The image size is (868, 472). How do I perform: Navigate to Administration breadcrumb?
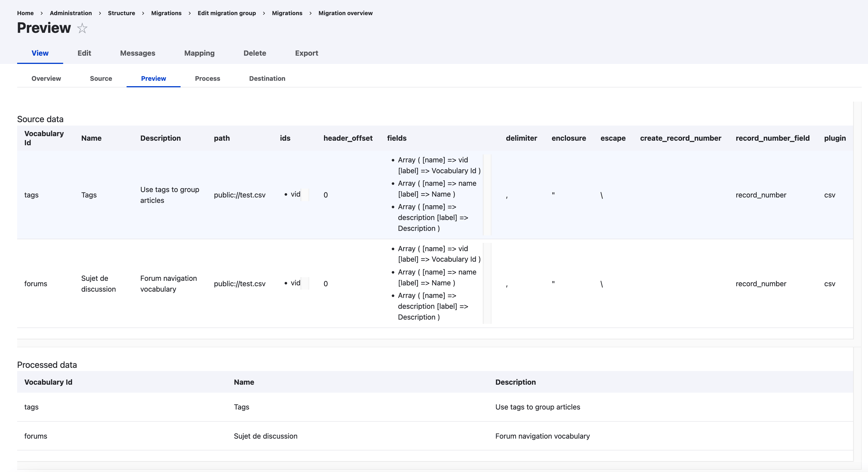[x=71, y=13]
